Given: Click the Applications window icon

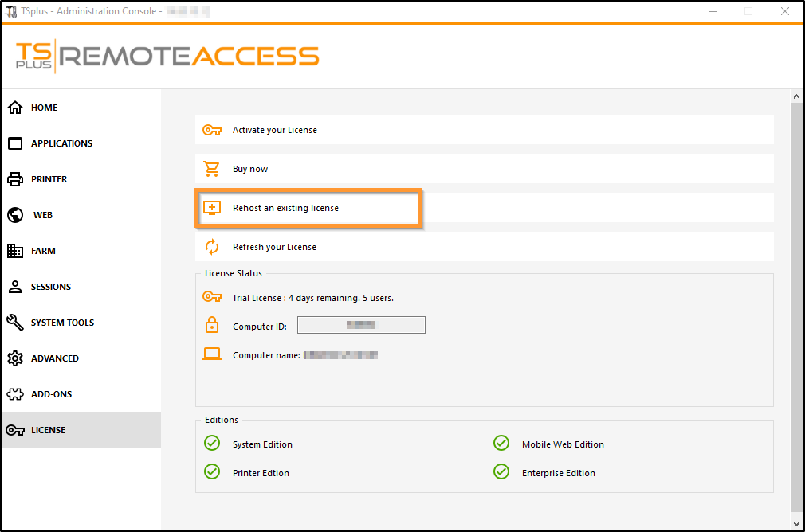Looking at the screenshot, I should (15, 143).
